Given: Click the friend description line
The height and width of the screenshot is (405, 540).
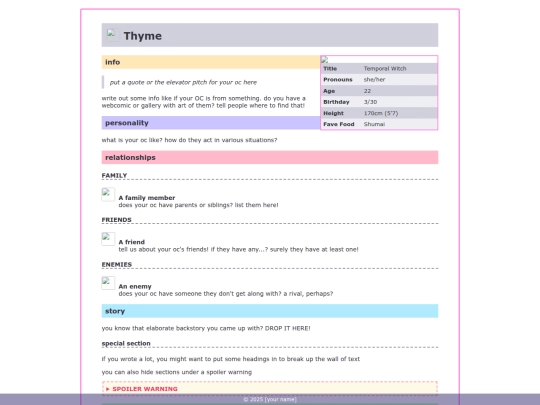Looking at the screenshot, I should tap(238, 249).
